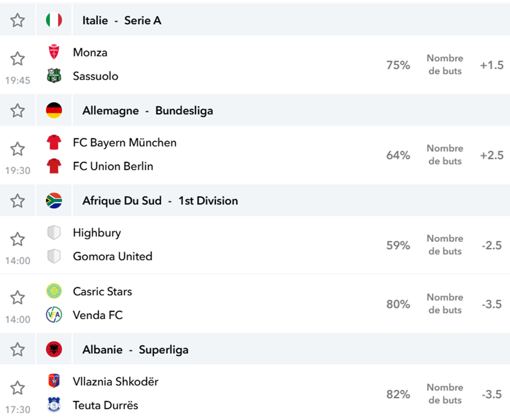Click the Monza club crest
This screenshot has height=420, width=510.
[x=54, y=52]
